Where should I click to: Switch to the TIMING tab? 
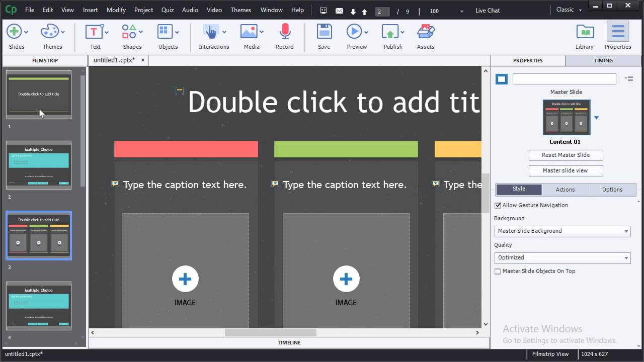point(603,60)
